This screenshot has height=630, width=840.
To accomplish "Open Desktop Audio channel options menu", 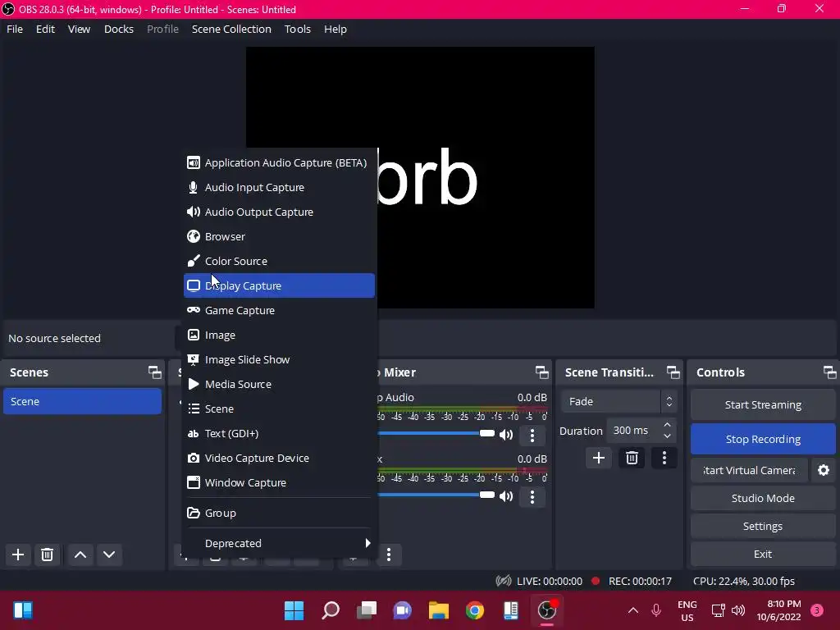I will (532, 435).
